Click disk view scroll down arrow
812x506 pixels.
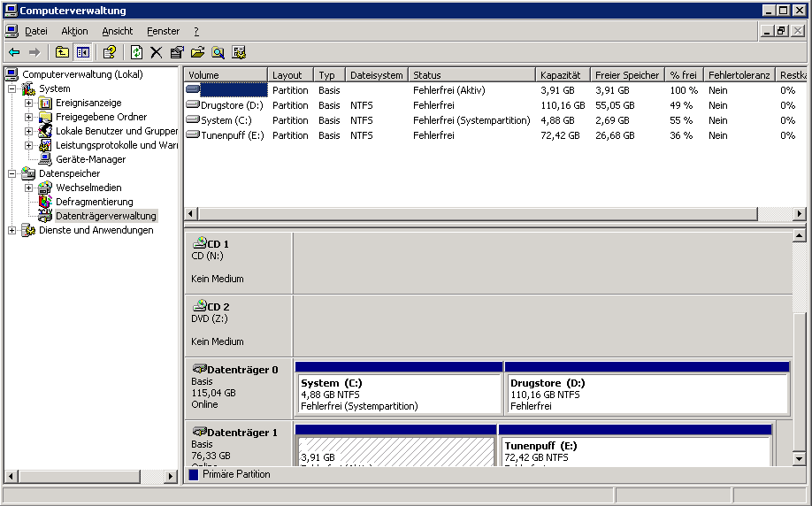pyautogui.click(x=799, y=458)
